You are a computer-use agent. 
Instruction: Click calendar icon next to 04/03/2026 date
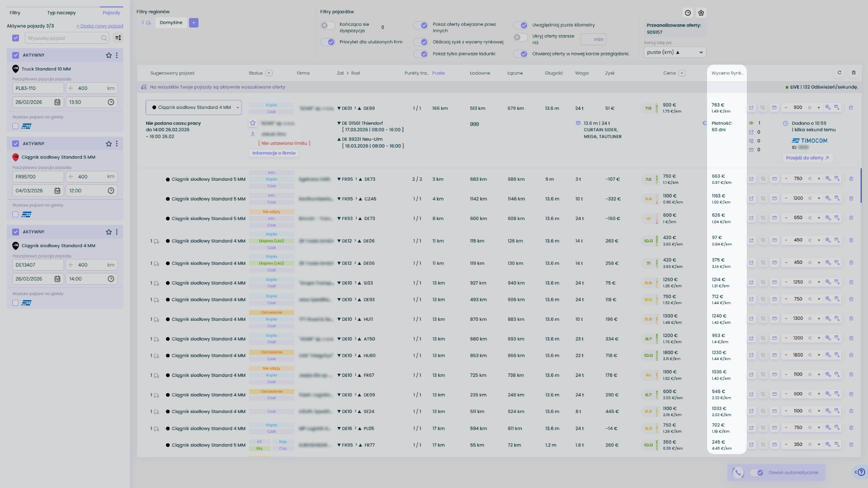57,191
